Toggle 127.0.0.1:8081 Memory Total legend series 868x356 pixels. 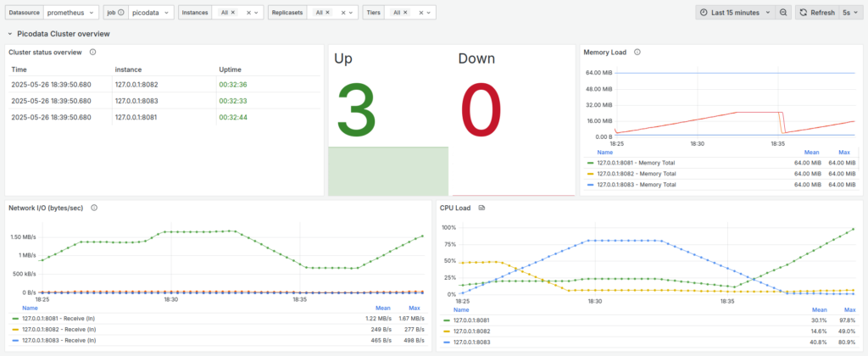click(636, 162)
